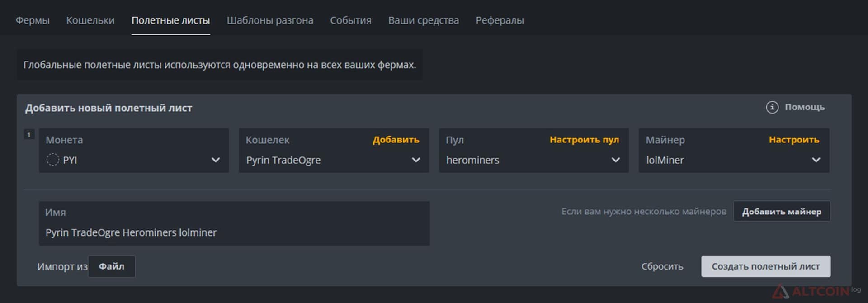Viewport: 868px width, 303px height.
Task: Click the Добавить майнер button
Action: [x=782, y=211]
